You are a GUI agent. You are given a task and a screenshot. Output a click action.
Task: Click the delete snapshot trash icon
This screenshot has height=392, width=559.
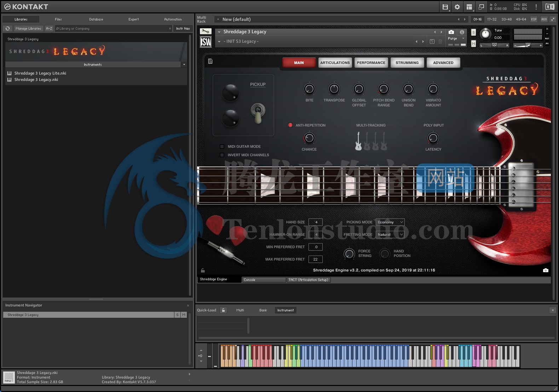(440, 41)
